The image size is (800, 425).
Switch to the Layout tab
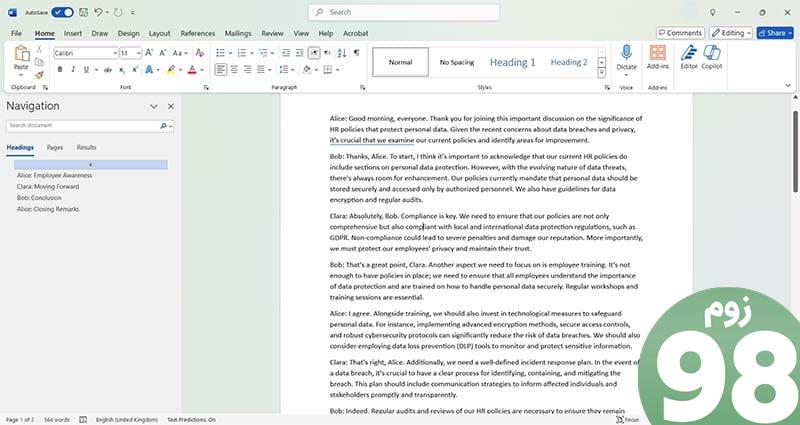[x=159, y=33]
